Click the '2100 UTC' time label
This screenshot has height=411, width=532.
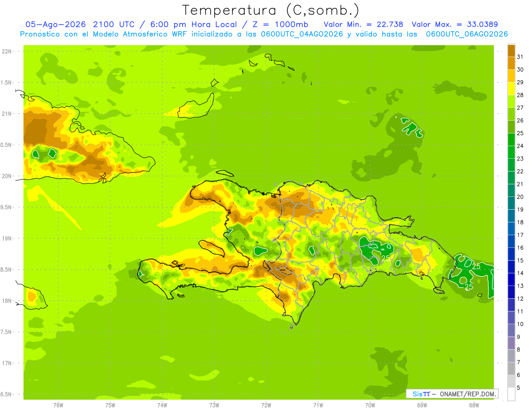coord(114,24)
